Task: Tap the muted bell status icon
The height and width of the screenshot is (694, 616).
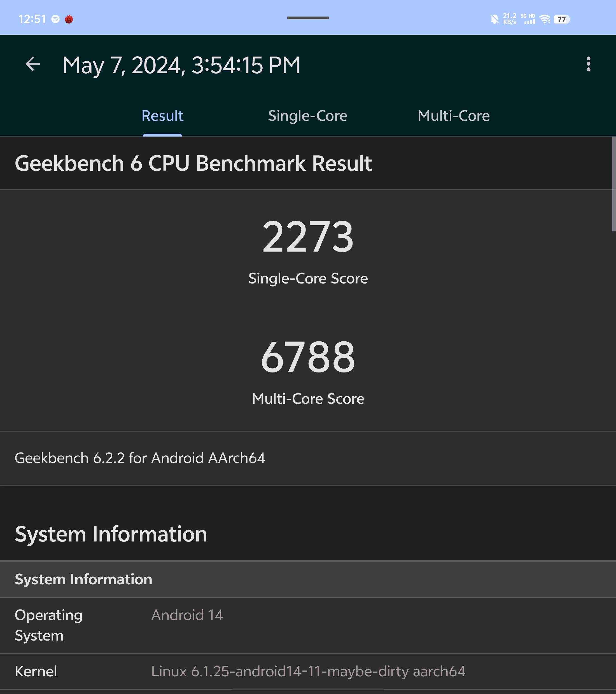Action: pyautogui.click(x=494, y=19)
